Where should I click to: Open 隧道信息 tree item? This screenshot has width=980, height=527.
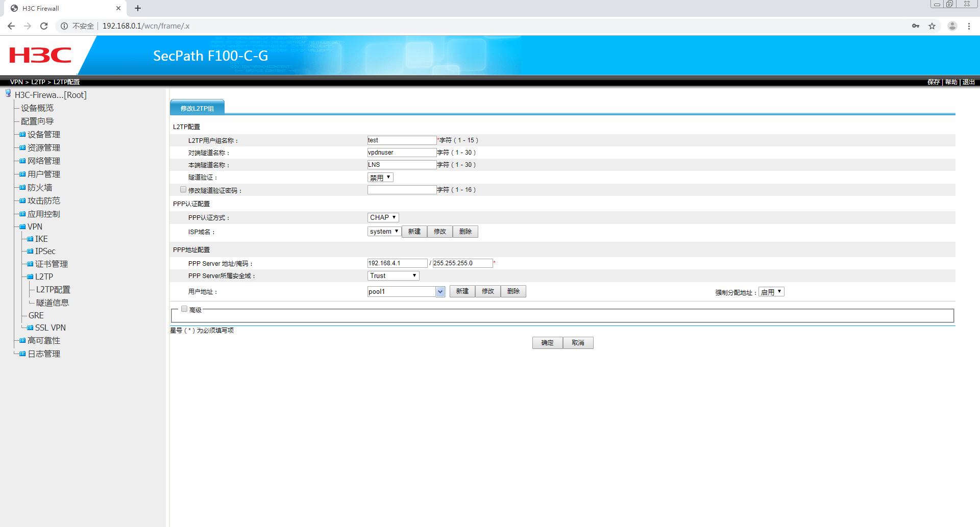tap(53, 303)
